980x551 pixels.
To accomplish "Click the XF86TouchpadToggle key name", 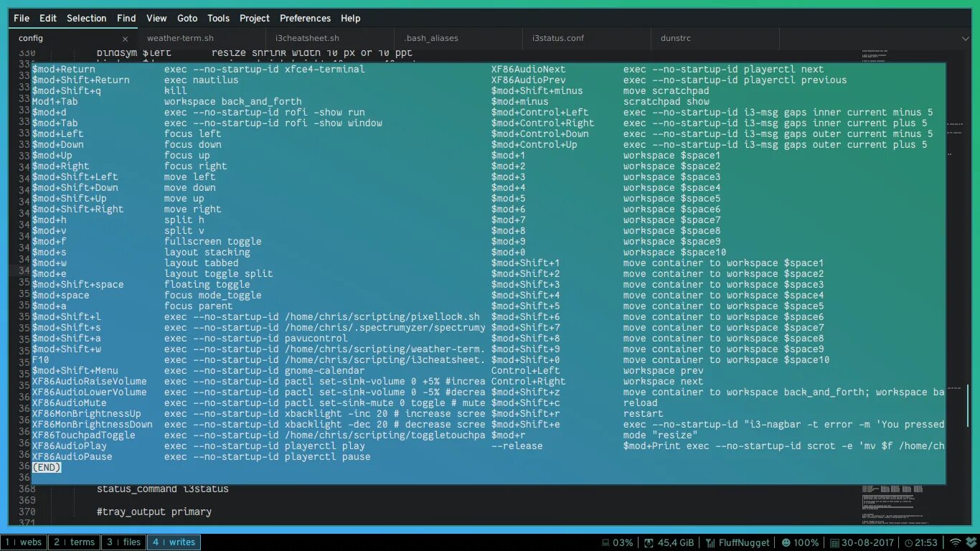I will (x=83, y=435).
